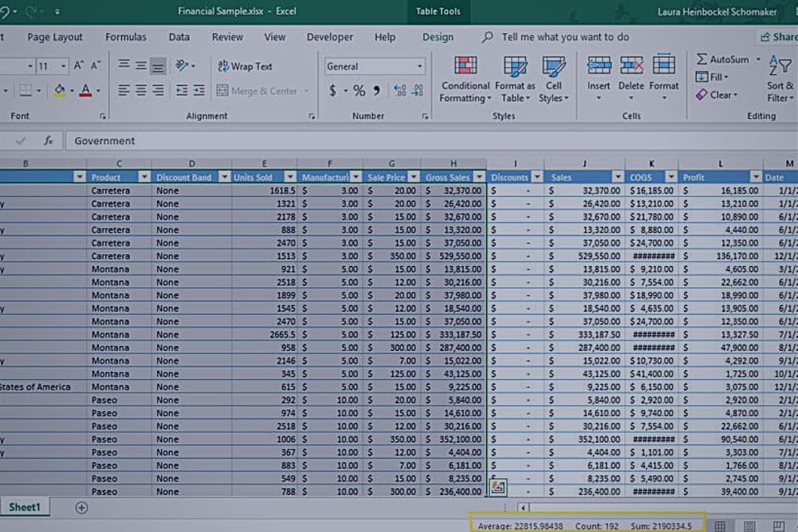The width and height of the screenshot is (798, 532).
Task: Open the Data ribbon tab
Action: coord(178,36)
